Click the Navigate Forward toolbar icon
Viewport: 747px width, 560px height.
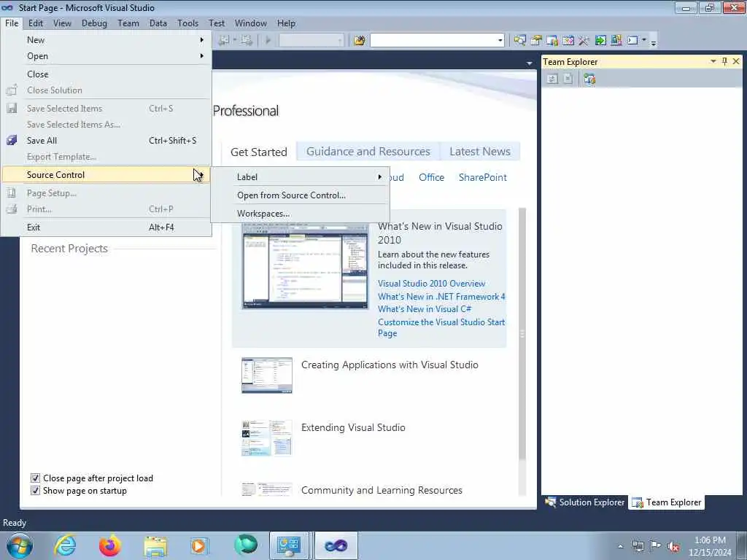247,41
